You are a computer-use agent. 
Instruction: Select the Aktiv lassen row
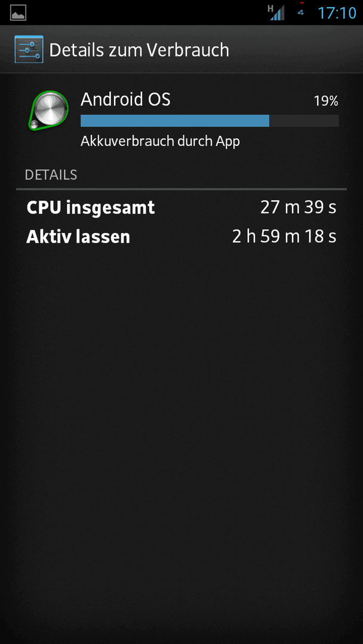pos(181,237)
